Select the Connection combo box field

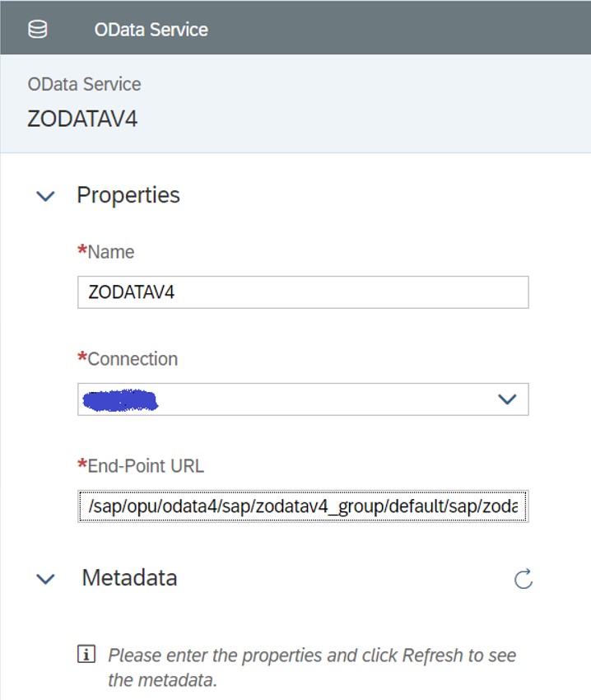(x=303, y=399)
